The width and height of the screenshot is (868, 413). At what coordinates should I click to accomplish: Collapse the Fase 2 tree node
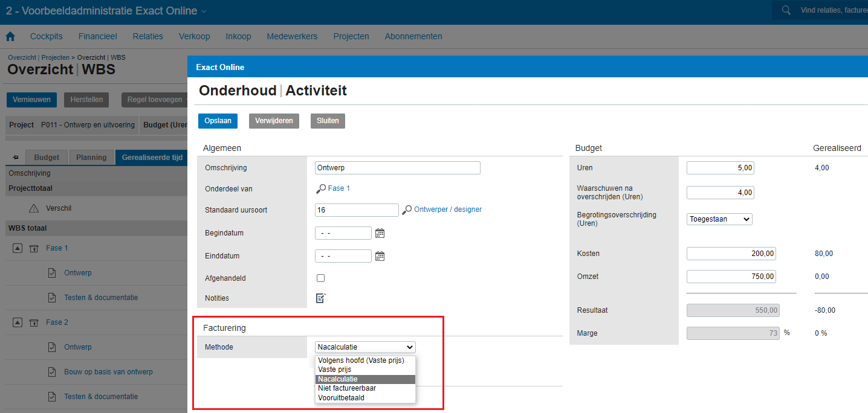[x=18, y=322]
